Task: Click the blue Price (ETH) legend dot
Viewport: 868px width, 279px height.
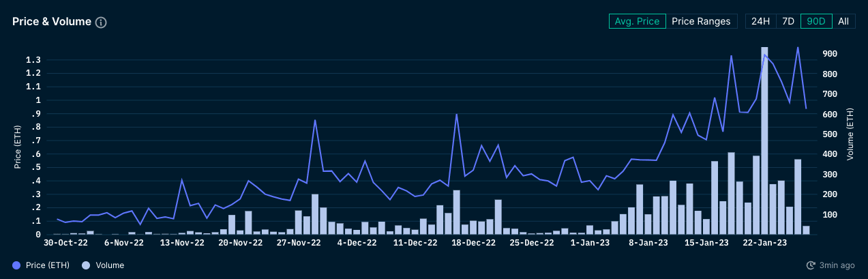Action: point(16,265)
